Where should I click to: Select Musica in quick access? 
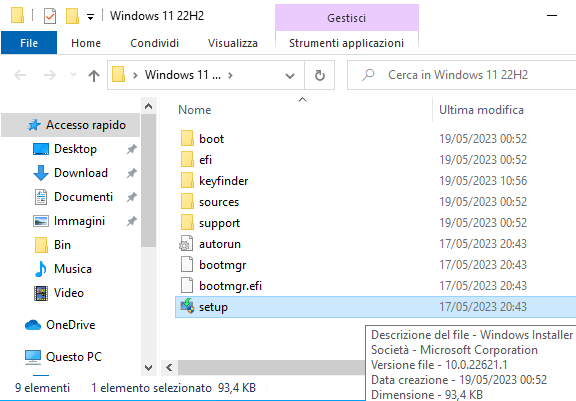coord(73,268)
